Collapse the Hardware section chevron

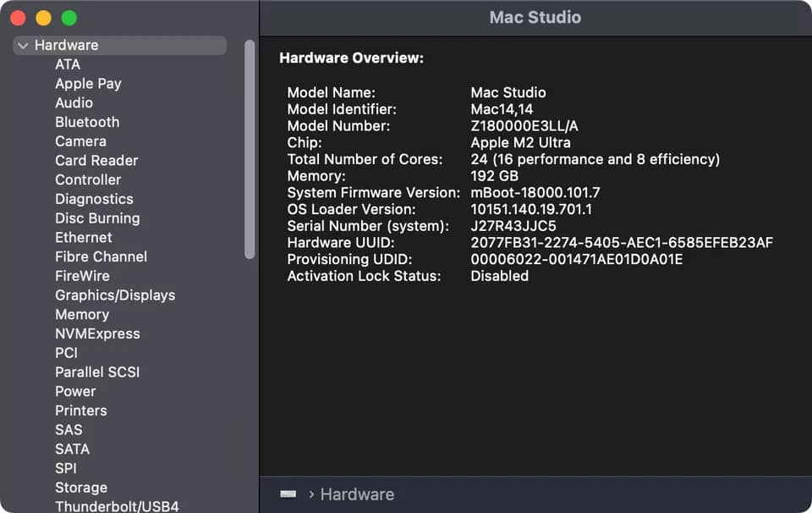click(23, 46)
